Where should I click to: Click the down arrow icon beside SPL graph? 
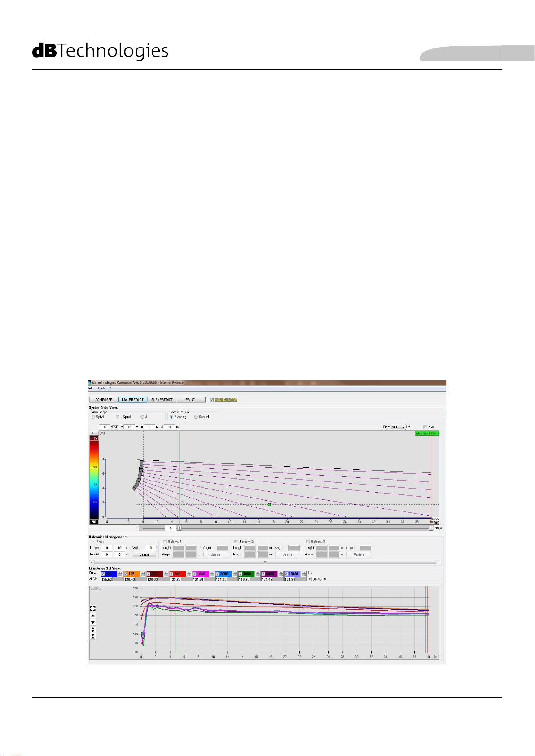(93, 623)
